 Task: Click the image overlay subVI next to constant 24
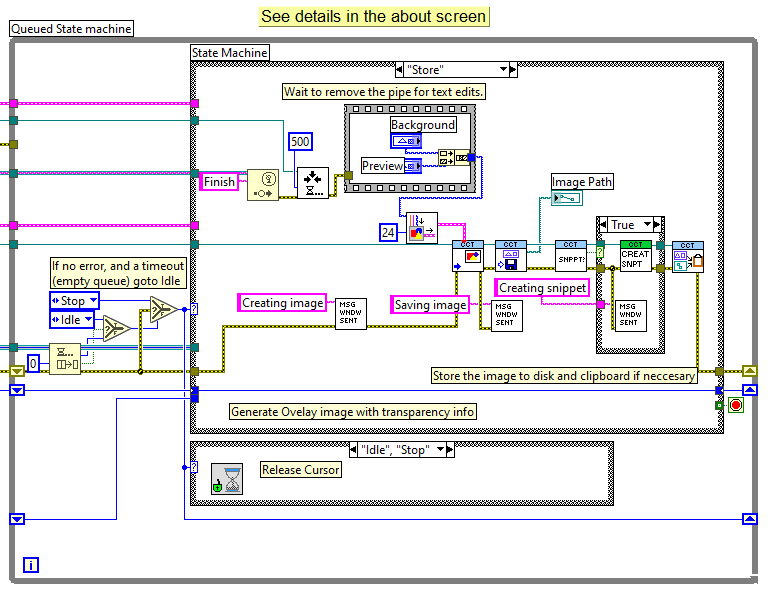coord(422,228)
